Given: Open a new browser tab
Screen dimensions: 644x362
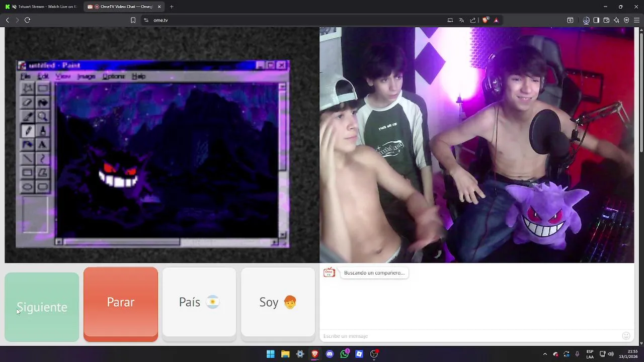Looking at the screenshot, I should pos(172,7).
